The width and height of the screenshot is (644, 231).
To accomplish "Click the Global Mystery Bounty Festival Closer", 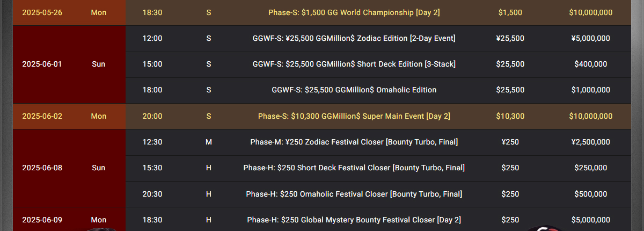I will tap(354, 220).
